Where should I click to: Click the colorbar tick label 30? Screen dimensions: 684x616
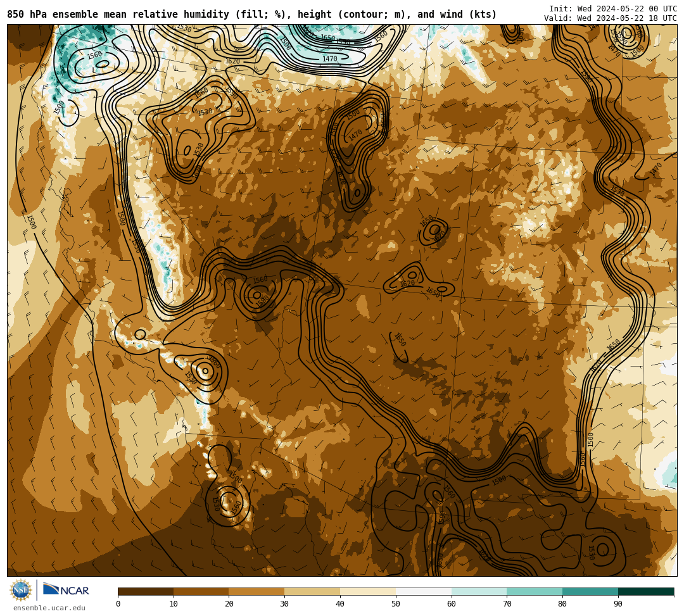point(284,604)
